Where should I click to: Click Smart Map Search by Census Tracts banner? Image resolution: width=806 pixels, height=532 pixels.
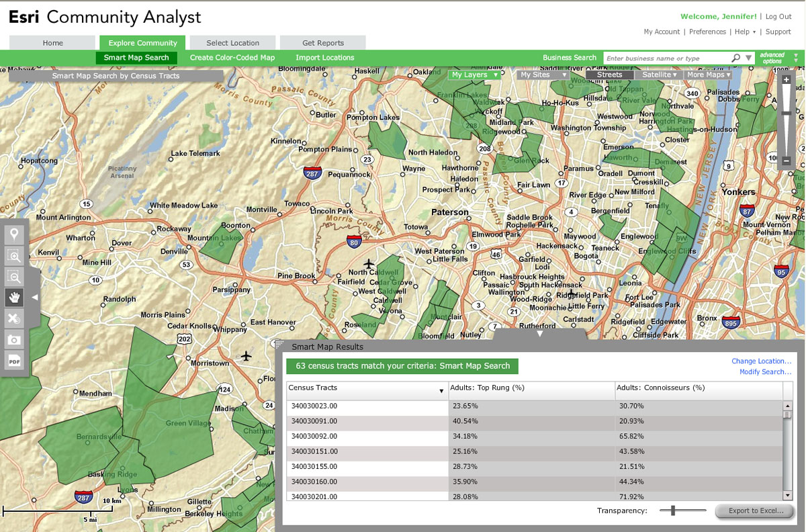pyautogui.click(x=116, y=76)
